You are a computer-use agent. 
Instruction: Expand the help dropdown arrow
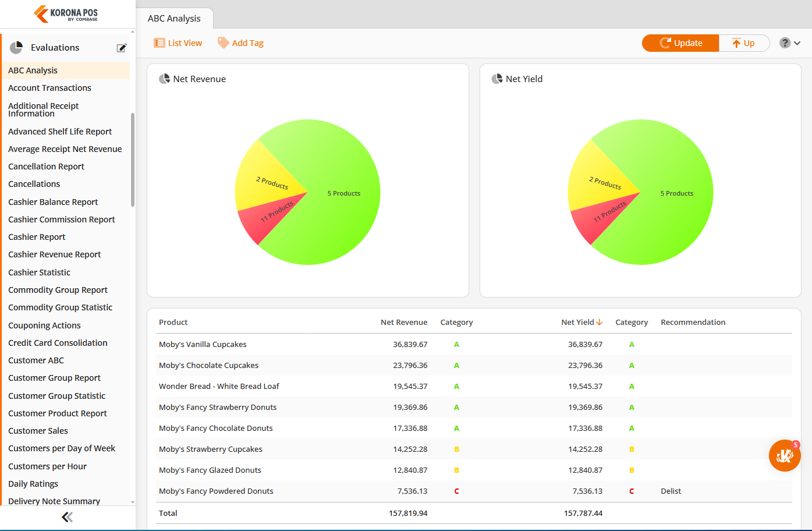(797, 43)
